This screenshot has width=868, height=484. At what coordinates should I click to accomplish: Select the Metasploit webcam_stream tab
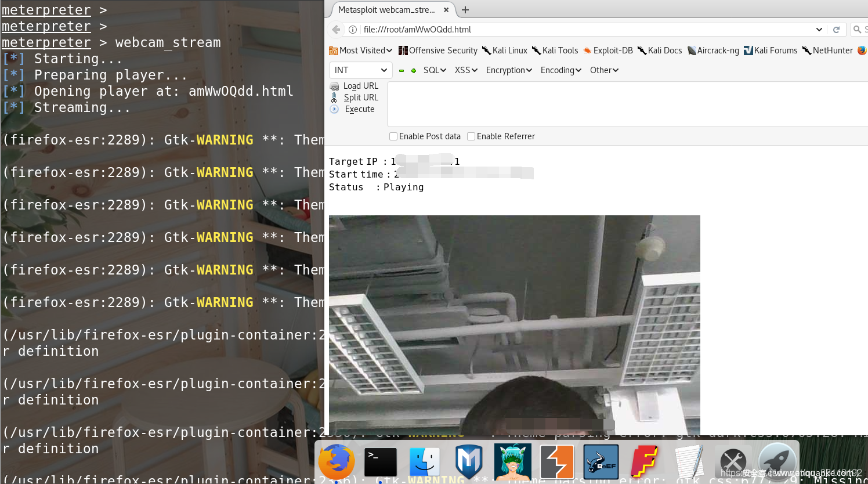pyautogui.click(x=393, y=10)
